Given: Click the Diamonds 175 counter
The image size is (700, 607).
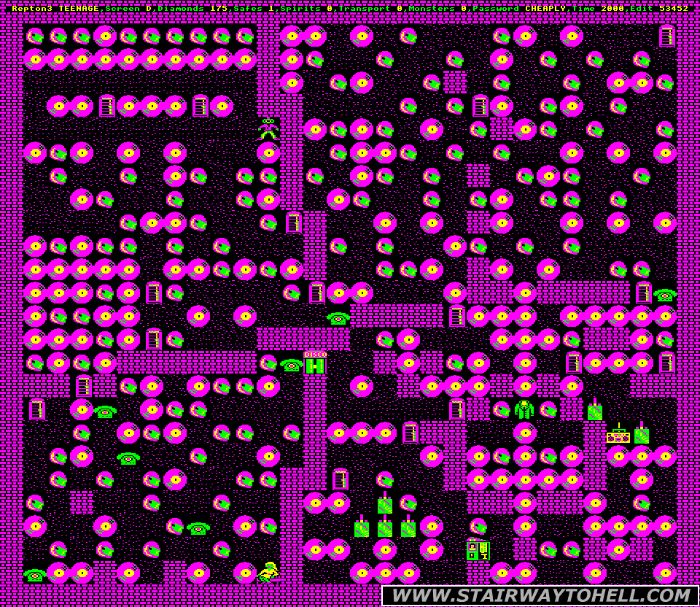Looking at the screenshot, I should pyautogui.click(x=192, y=9).
